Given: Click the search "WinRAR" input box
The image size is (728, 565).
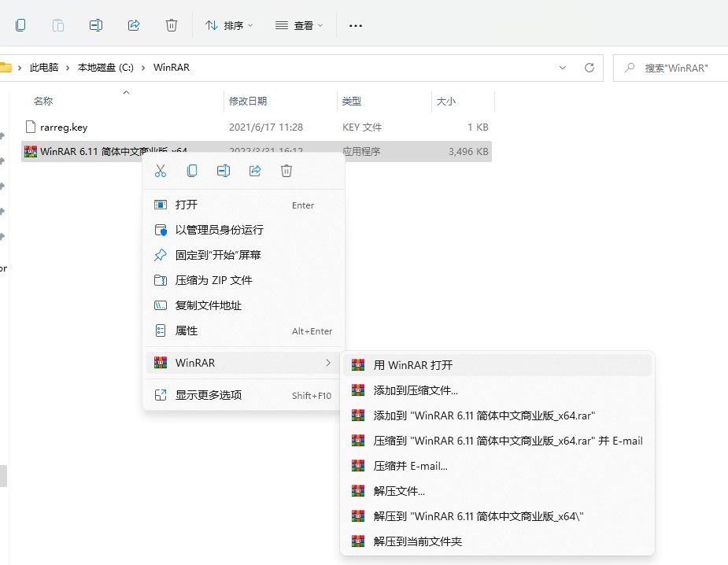Looking at the screenshot, I should [677, 68].
